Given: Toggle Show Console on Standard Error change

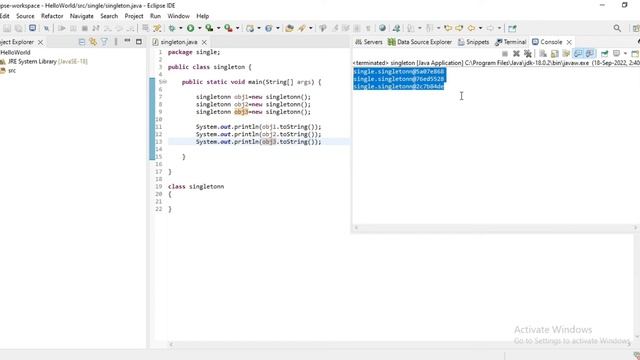Looking at the screenshot, I should tap(590, 53).
